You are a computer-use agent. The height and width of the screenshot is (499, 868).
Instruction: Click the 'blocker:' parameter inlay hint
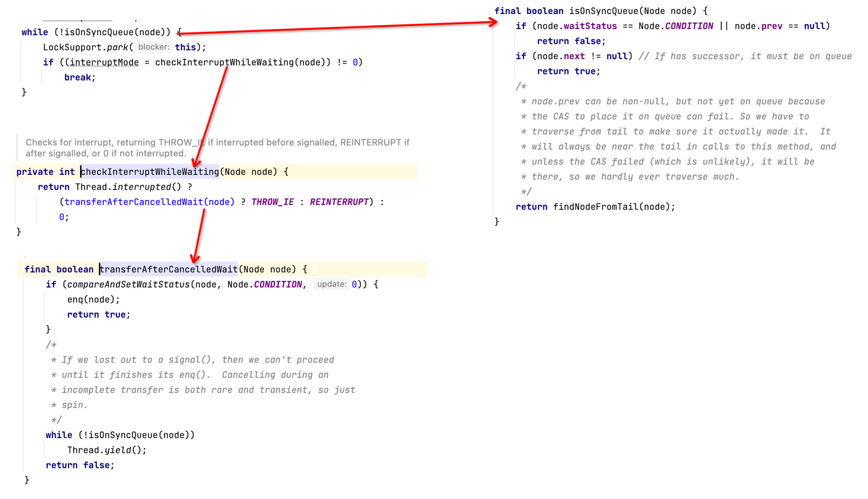154,47
